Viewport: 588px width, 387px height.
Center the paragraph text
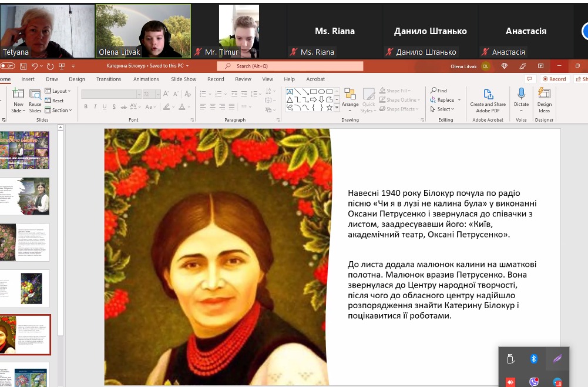pos(213,106)
